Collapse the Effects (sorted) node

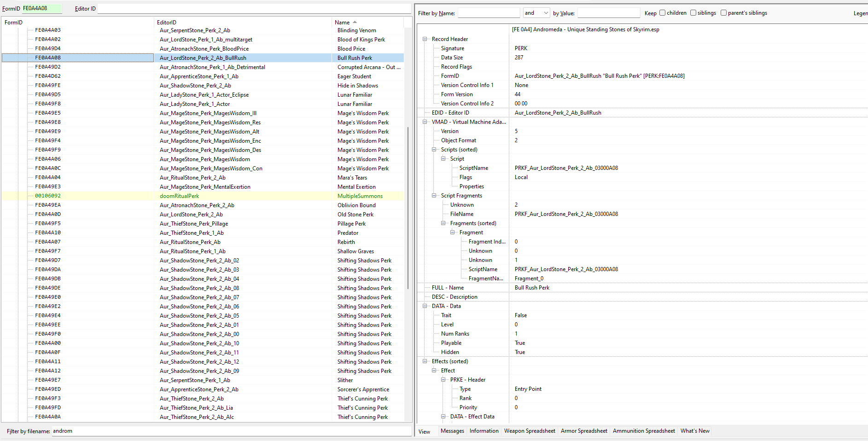[425, 361]
